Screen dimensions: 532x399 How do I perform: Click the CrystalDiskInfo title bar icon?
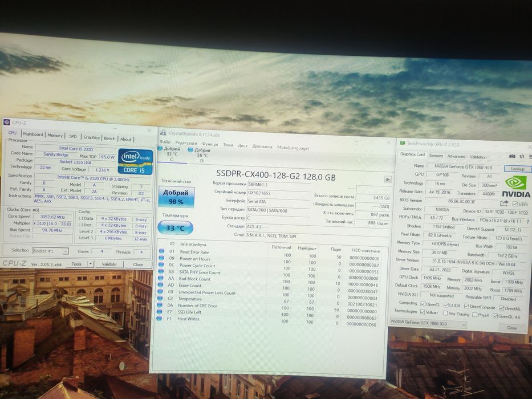coord(163,133)
